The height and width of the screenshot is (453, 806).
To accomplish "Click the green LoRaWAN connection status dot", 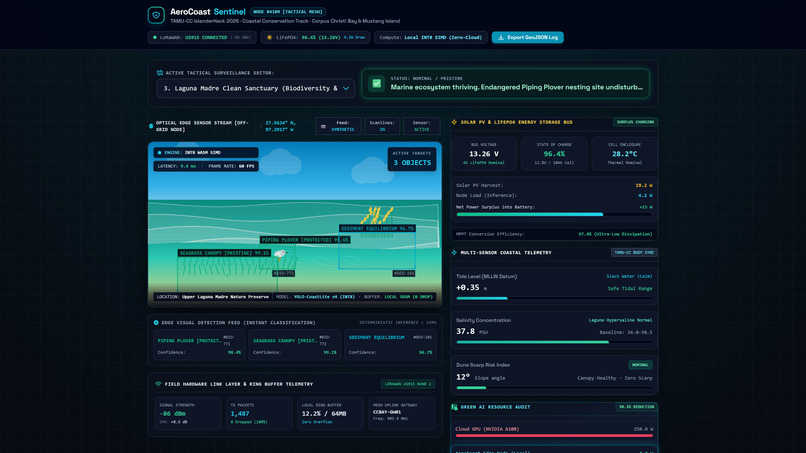I will coord(155,38).
